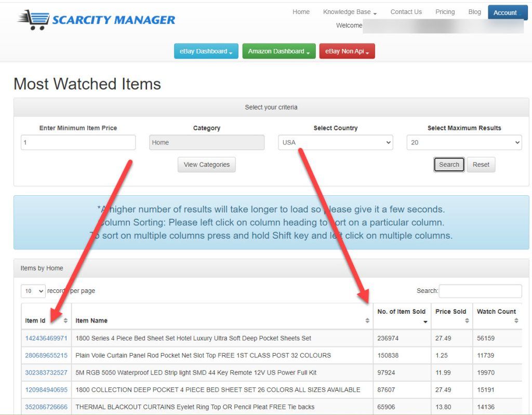The height and width of the screenshot is (415, 532).
Task: Click the 1800 Series 4 Piece Bed Sheet name
Action: [193, 338]
